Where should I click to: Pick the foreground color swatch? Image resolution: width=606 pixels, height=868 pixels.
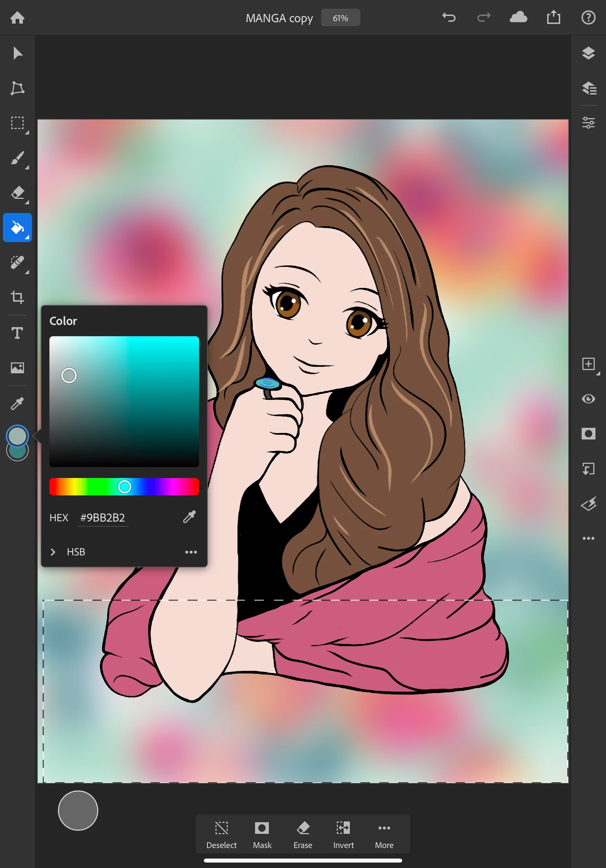(x=17, y=435)
